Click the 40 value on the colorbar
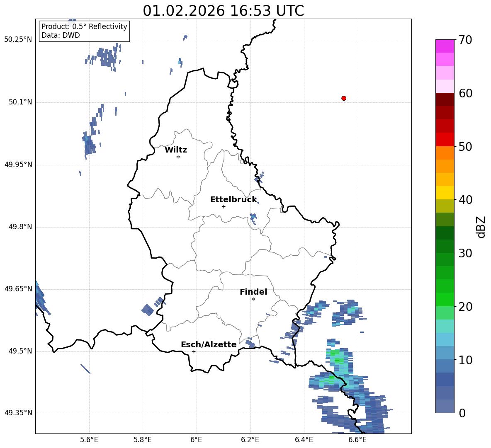The image size is (491, 448). pos(465,200)
